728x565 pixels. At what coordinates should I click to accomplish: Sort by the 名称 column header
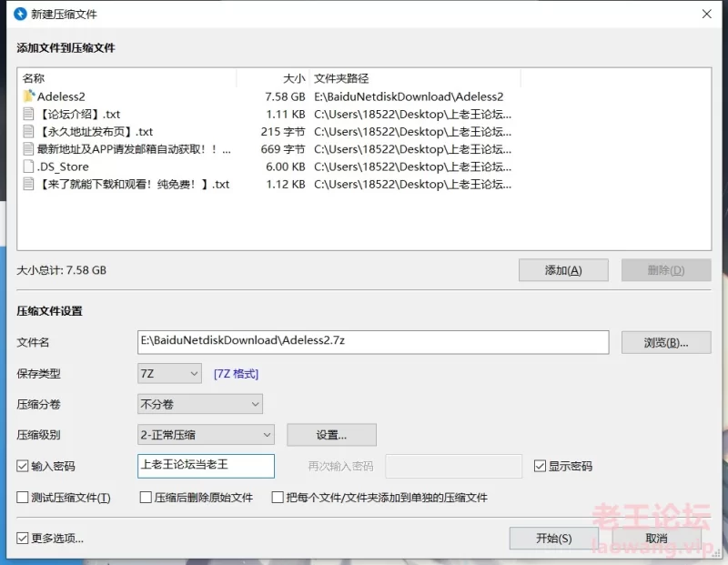tap(34, 78)
